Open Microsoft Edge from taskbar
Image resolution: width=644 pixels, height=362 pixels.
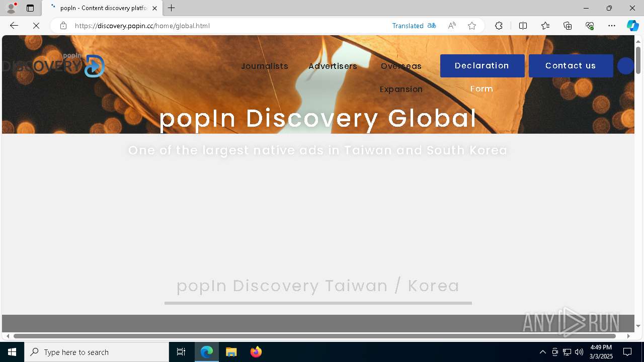pos(207,352)
